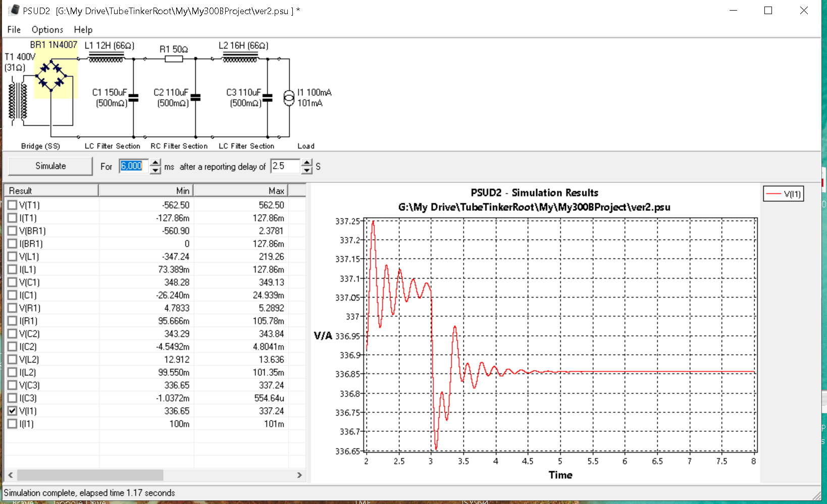Click the PSUD2 application title icon
The image size is (827, 504).
coord(14,10)
